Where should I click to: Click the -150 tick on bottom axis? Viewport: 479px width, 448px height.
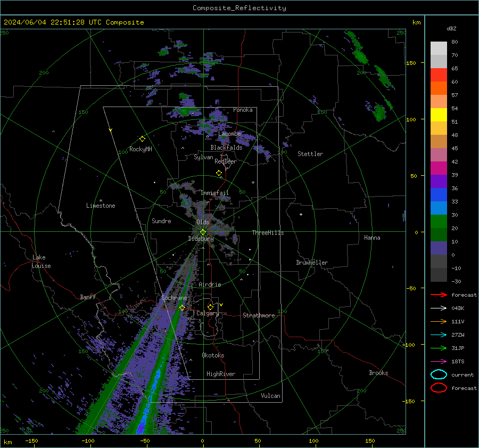click(x=31, y=441)
